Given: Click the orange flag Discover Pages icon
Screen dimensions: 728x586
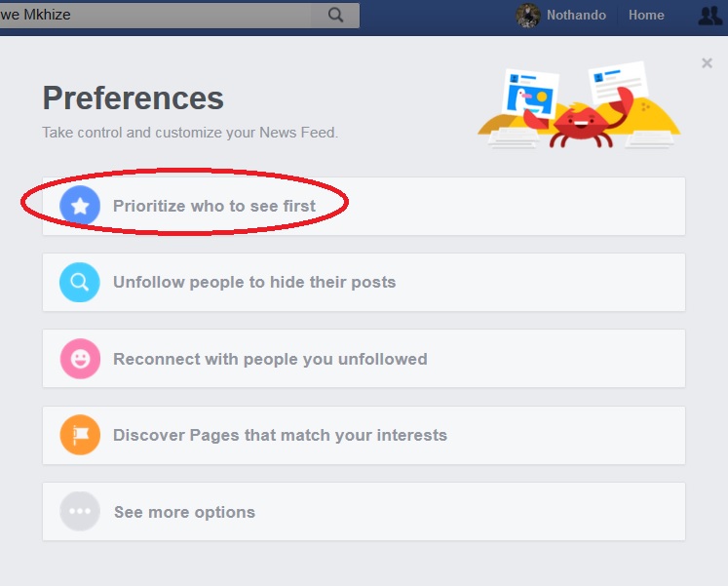Looking at the screenshot, I should (80, 435).
